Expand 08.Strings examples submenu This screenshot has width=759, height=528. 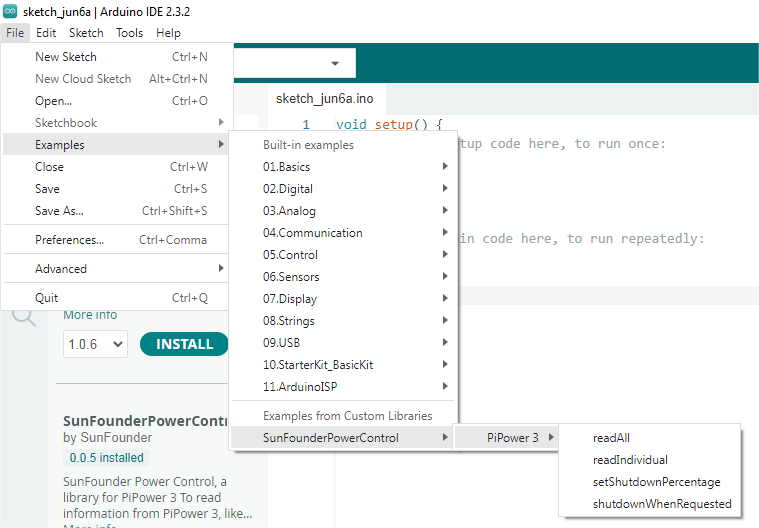(x=343, y=321)
